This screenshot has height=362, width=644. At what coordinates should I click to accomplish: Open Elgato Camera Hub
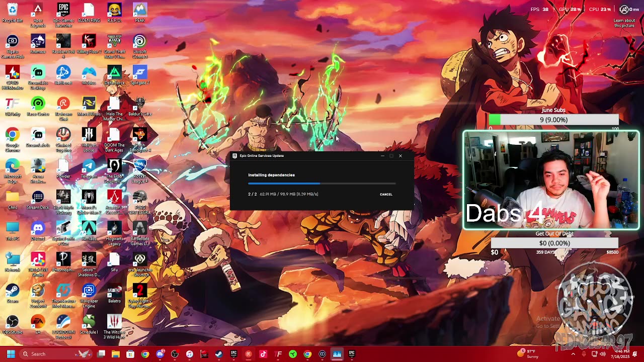coord(13,47)
